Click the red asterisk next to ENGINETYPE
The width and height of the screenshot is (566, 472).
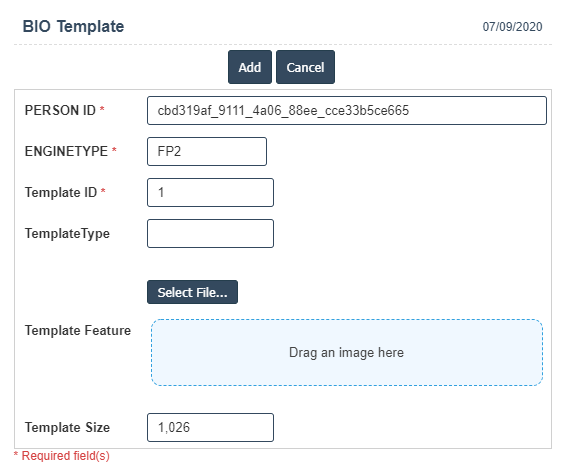tap(114, 149)
